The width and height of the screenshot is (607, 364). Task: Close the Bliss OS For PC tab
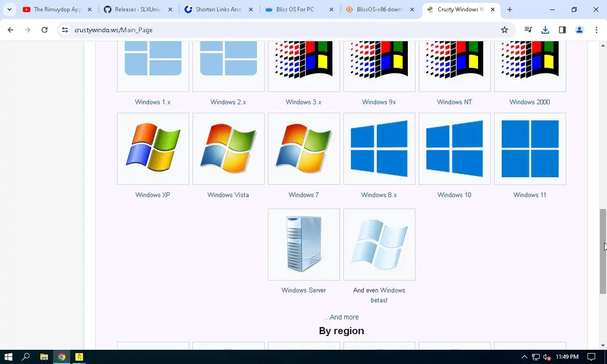point(331,9)
